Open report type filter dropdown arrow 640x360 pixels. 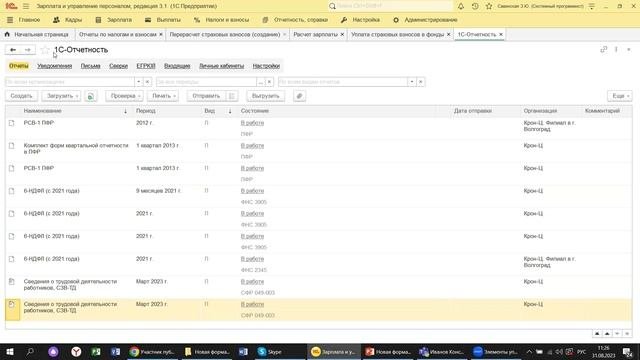point(411,82)
